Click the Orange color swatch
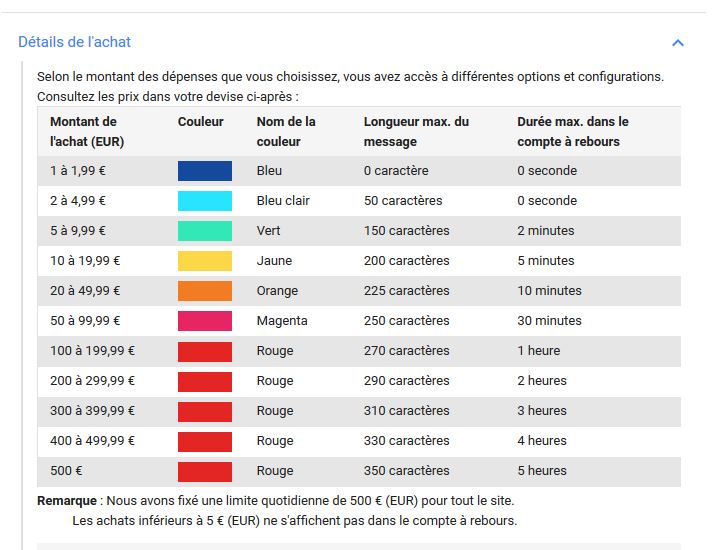The image size is (724, 550). coord(205,291)
